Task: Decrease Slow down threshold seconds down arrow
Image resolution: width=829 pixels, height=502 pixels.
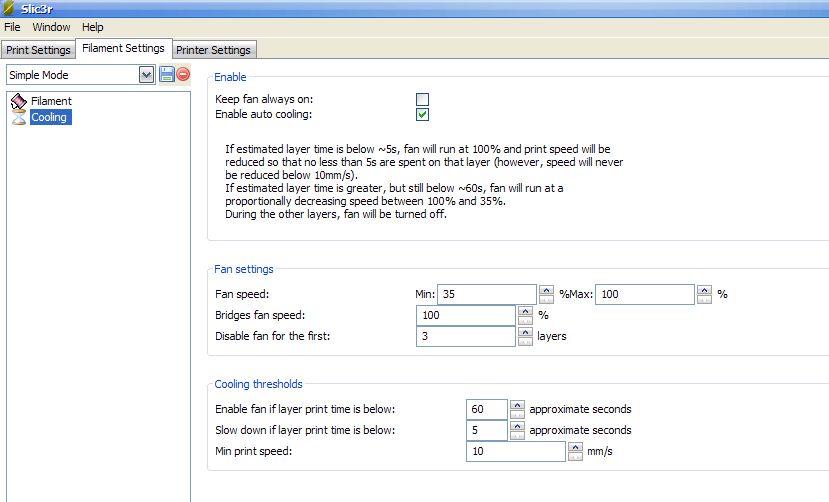Action: (517, 436)
